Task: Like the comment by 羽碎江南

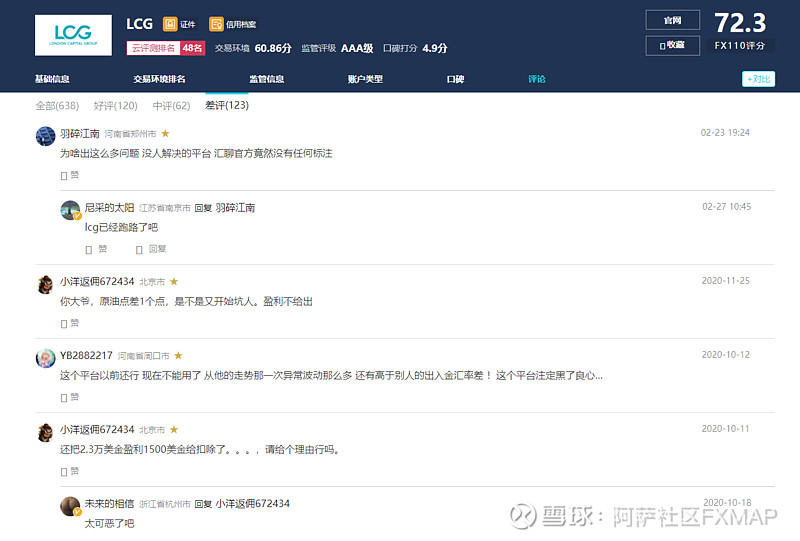Action: pyautogui.click(x=70, y=175)
